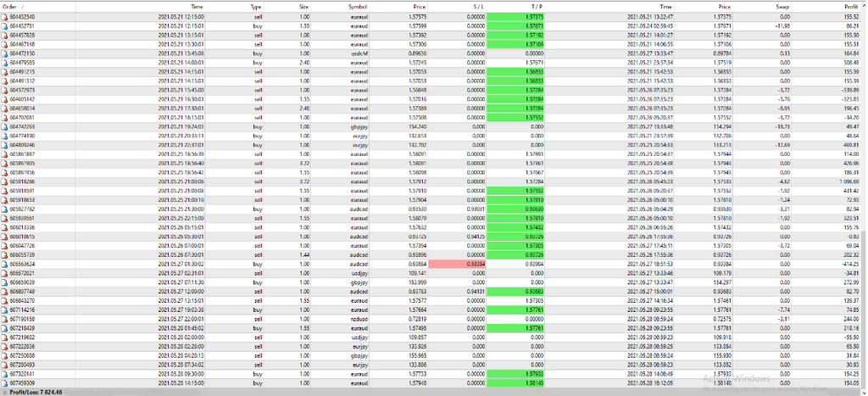Click the icon beside order 606013336

(4, 227)
